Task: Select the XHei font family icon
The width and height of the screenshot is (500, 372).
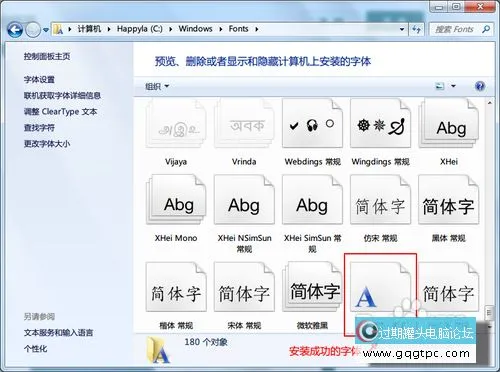Action: pyautogui.click(x=449, y=124)
